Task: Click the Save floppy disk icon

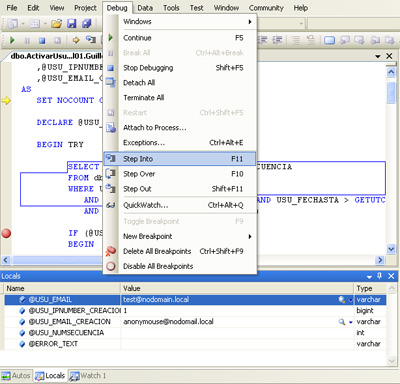Action: pos(72,24)
